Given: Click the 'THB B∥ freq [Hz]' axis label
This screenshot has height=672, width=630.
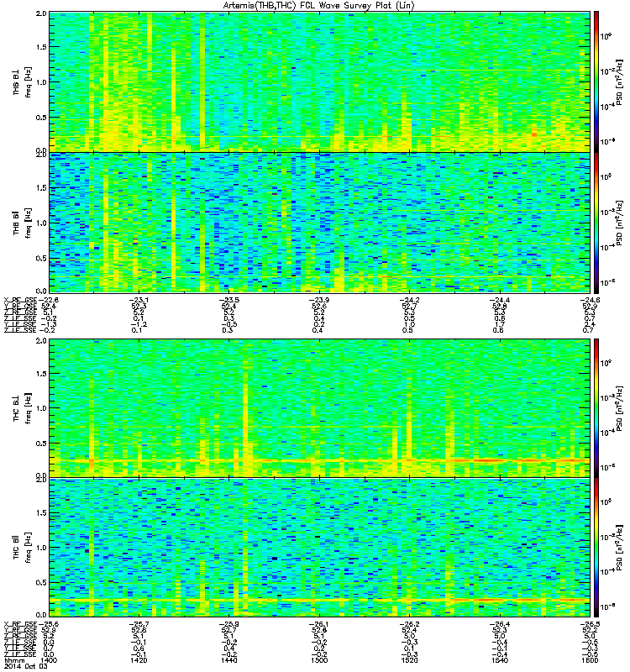Looking at the screenshot, I should pos(22,223).
